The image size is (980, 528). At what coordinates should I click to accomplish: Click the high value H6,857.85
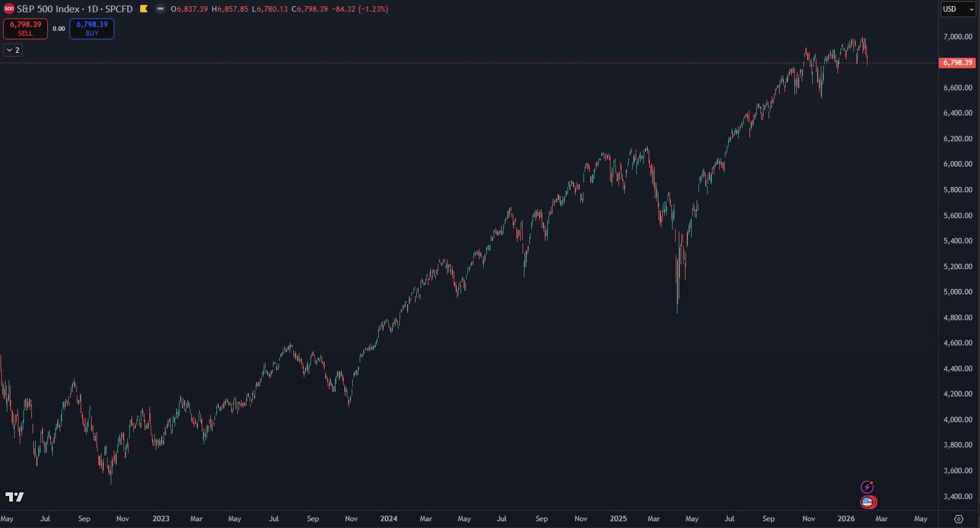pos(230,9)
